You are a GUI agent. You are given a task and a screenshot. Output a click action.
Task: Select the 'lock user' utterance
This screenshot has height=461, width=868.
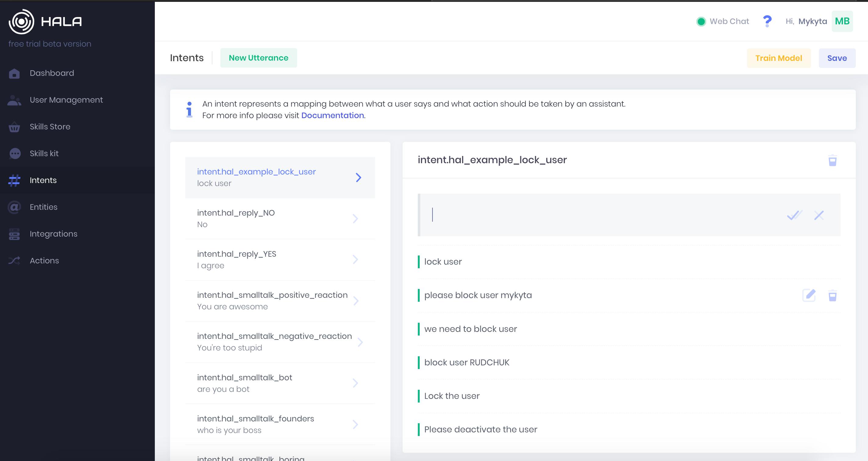coord(443,262)
